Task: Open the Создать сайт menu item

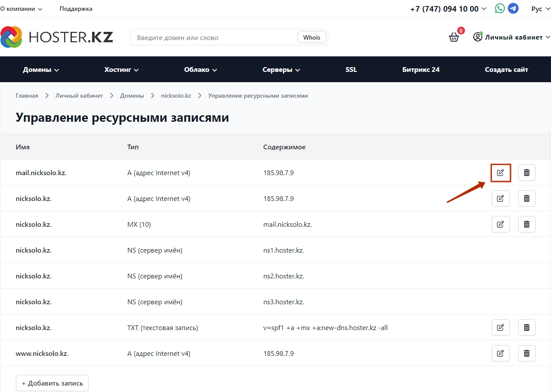Action: (x=506, y=70)
